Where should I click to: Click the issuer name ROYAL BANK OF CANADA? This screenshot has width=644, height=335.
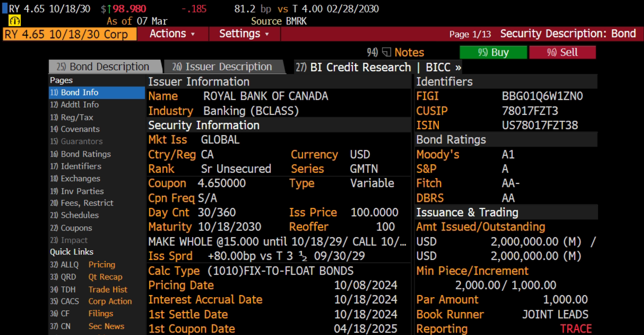point(266,96)
